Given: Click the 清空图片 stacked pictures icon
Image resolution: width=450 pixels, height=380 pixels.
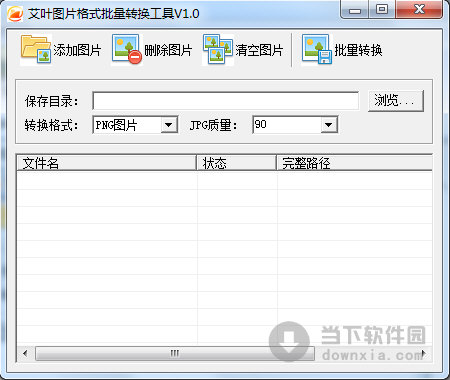Looking at the screenshot, I should click(218, 50).
